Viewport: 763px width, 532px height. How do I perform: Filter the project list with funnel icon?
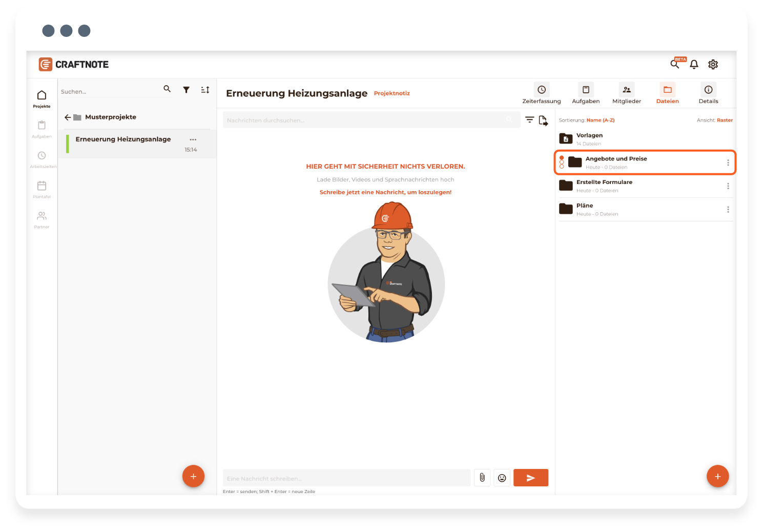(187, 90)
